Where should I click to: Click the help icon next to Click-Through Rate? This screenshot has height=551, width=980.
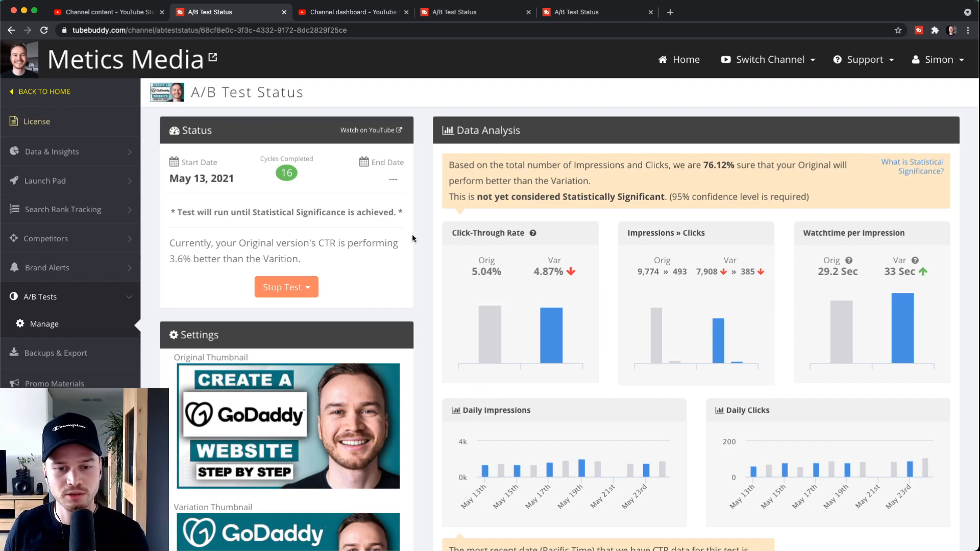pyautogui.click(x=533, y=233)
